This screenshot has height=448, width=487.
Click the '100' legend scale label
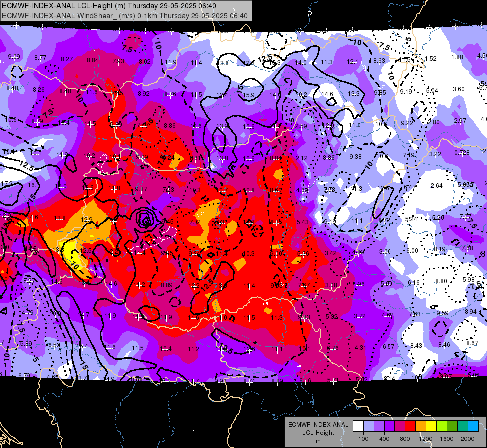(x=363, y=439)
